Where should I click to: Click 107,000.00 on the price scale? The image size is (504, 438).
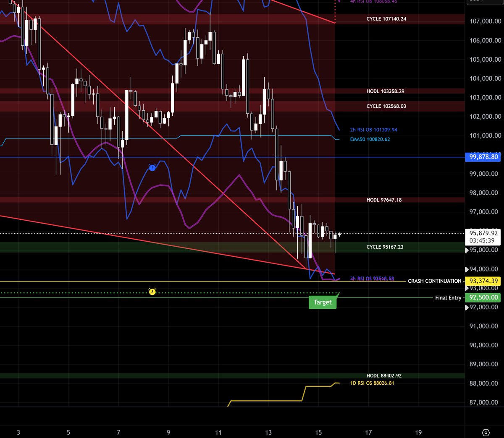[x=485, y=21]
